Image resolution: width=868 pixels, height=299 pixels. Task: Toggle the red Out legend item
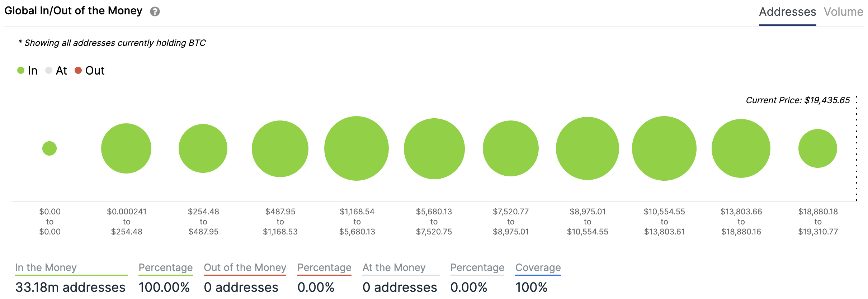[x=90, y=71]
